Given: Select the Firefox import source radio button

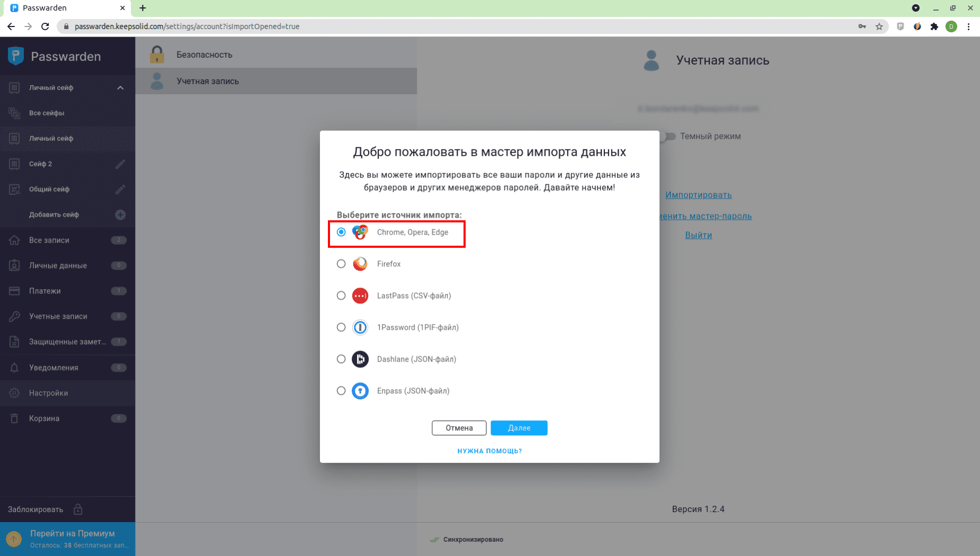Looking at the screenshot, I should click(341, 264).
